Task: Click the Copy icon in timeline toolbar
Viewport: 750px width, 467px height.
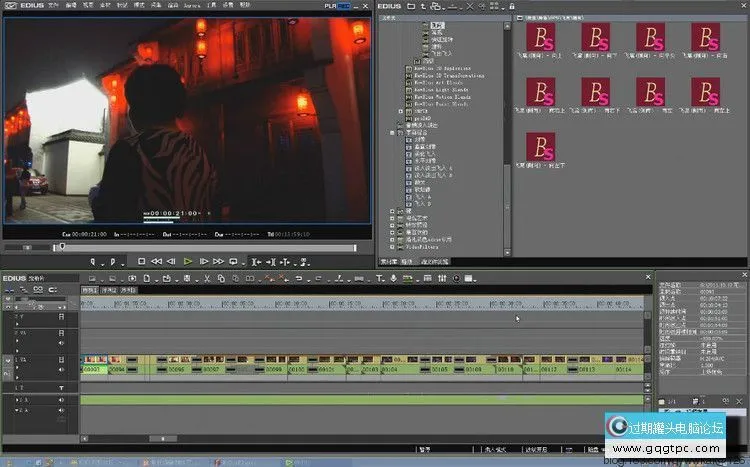Action: click(x=221, y=278)
